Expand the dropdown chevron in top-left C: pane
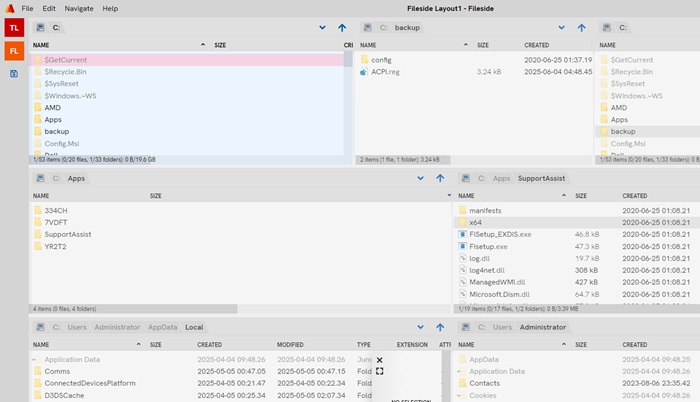Viewport: 700px width, 402px height. tap(322, 29)
